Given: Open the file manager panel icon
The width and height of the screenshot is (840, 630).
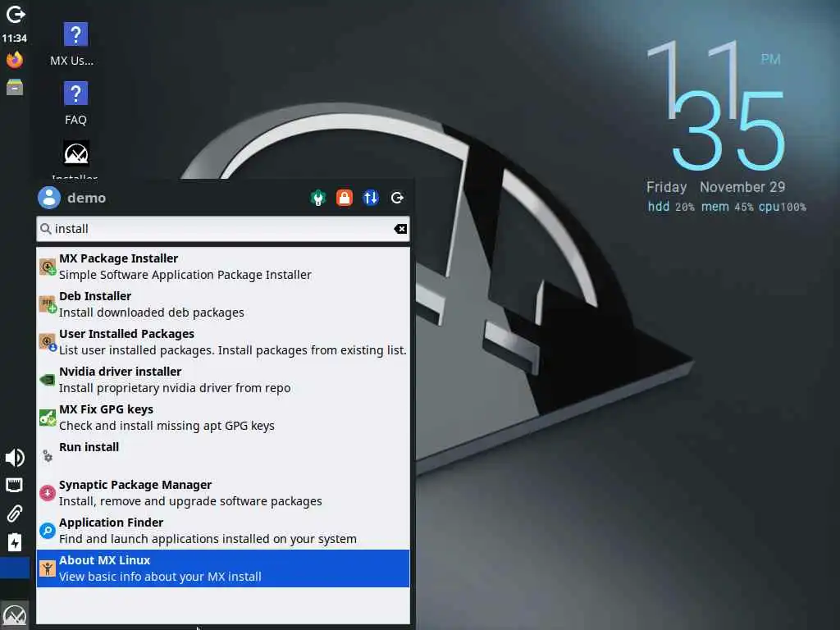Looking at the screenshot, I should pyautogui.click(x=15, y=87).
